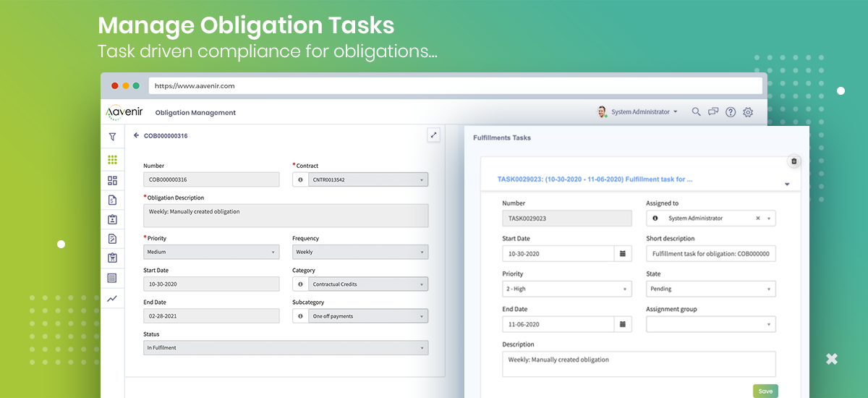The height and width of the screenshot is (398, 868).
Task: Click the Aavenir logo
Action: tap(124, 112)
